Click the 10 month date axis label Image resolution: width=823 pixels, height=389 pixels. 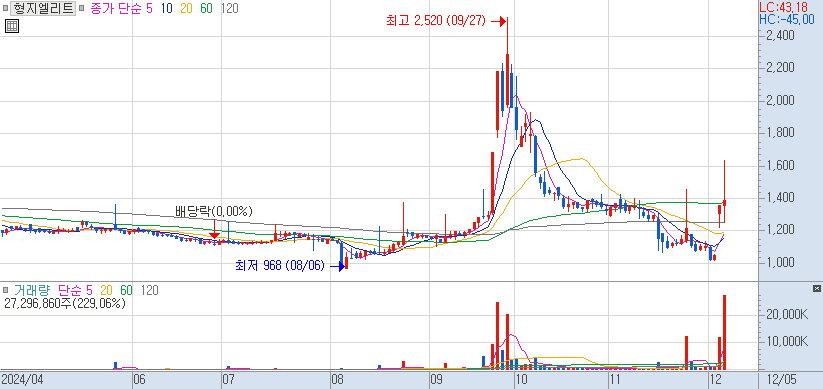click(521, 379)
